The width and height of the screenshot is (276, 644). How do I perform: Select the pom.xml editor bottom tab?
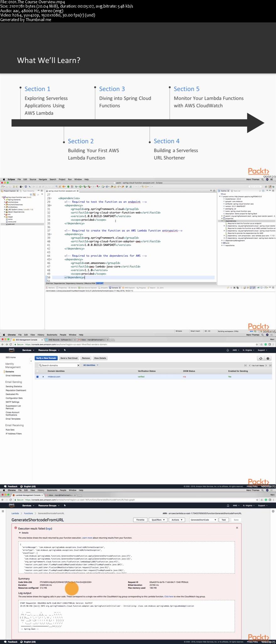click(x=100, y=283)
